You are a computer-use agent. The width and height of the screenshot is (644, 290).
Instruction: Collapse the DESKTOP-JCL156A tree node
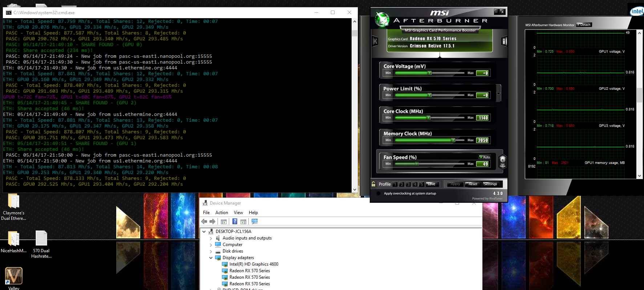tap(204, 231)
